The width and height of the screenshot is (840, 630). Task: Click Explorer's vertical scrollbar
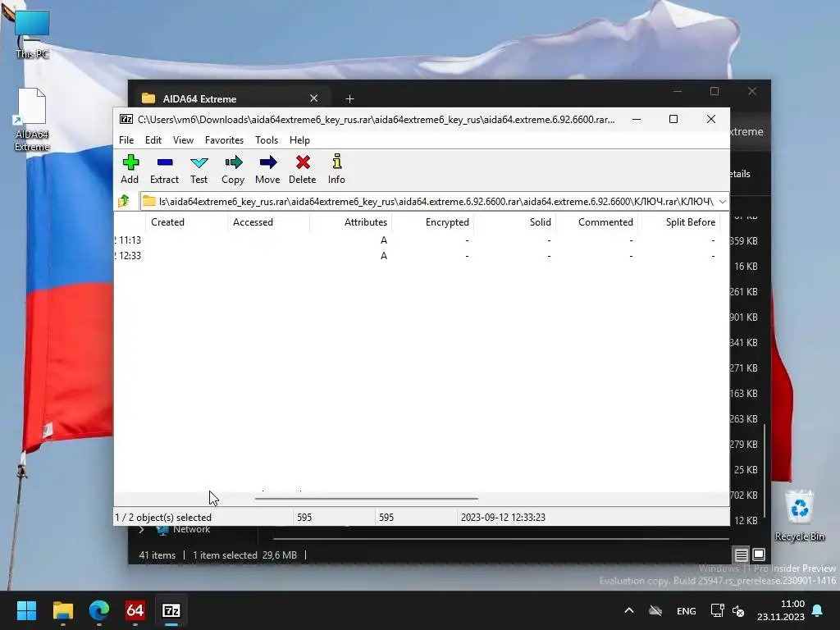coord(765,472)
